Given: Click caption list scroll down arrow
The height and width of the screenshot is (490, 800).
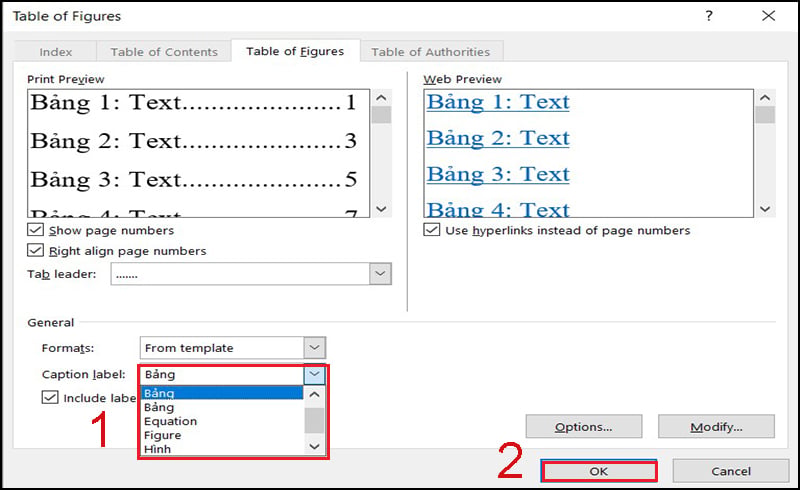Looking at the screenshot, I should coord(314,447).
